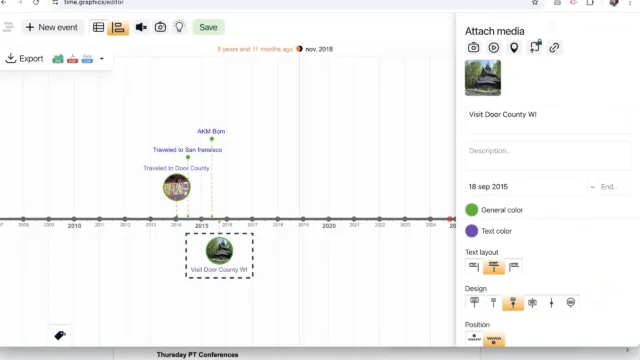Screen dimensions: 640x360
Task: Open the hamburger menu icon
Action: (8, 27)
